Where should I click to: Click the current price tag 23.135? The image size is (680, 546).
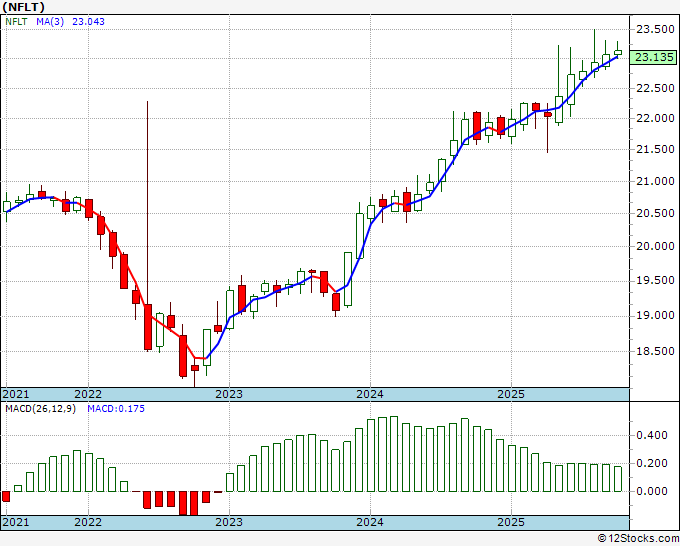(654, 57)
